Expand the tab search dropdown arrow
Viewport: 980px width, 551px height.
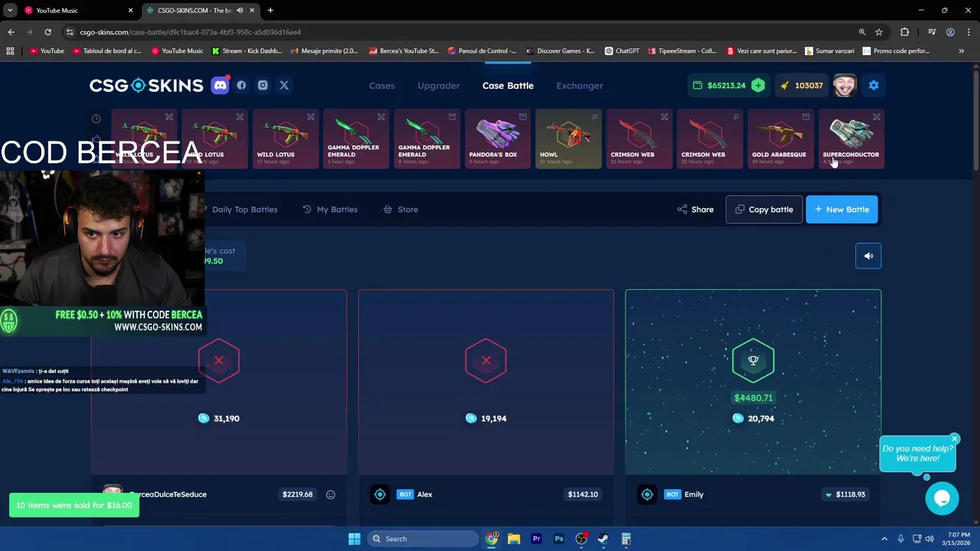(10, 11)
